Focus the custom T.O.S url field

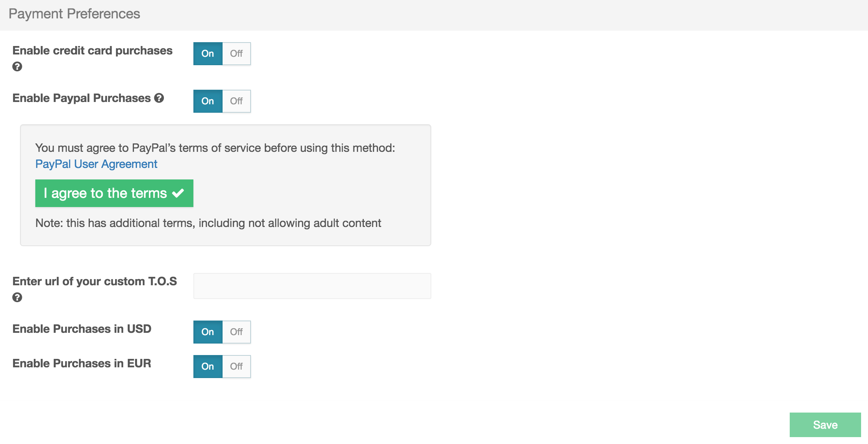pos(312,286)
